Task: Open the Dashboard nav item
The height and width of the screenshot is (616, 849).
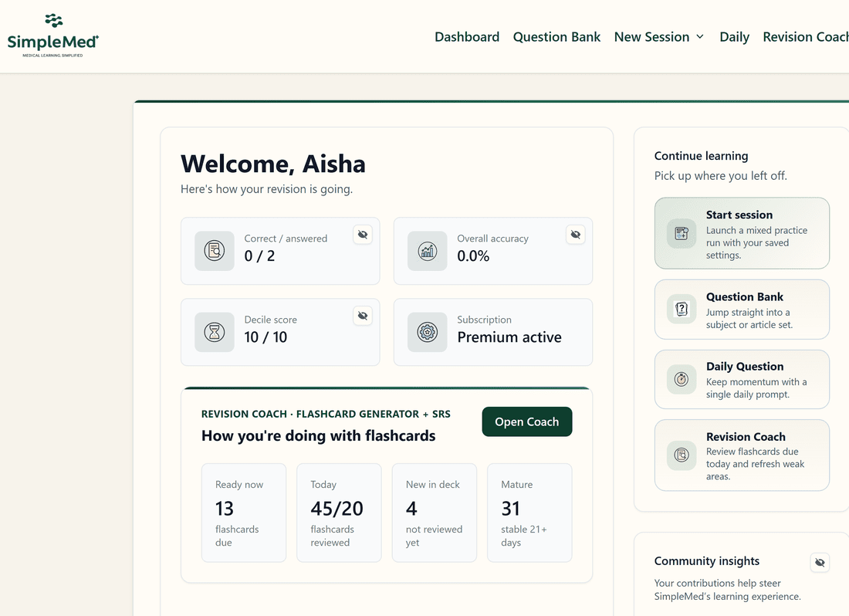Action: coord(467,37)
